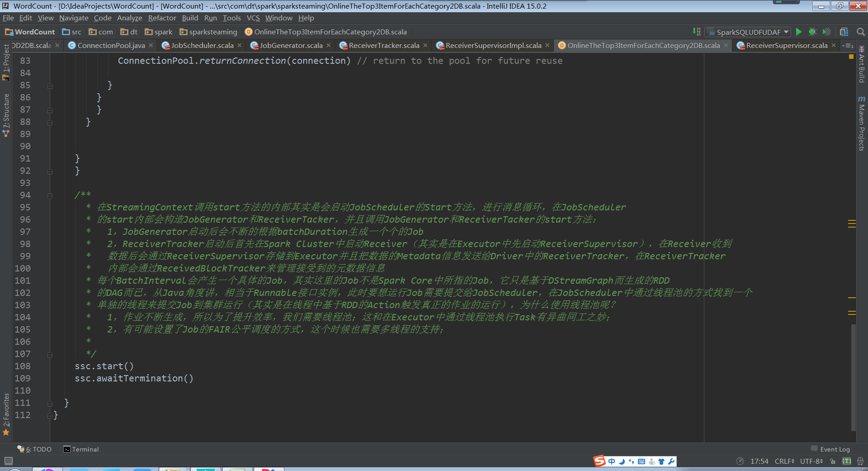Open the Favorites tool window
The width and height of the screenshot is (868, 471).
click(x=6, y=414)
